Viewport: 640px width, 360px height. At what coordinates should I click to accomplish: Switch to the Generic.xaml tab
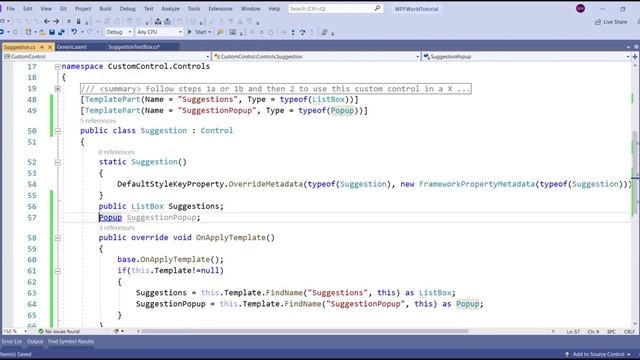click(x=71, y=47)
